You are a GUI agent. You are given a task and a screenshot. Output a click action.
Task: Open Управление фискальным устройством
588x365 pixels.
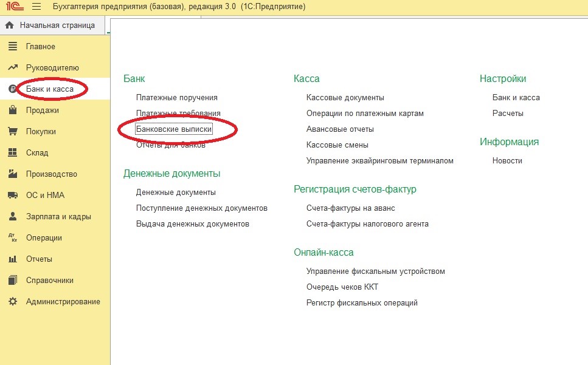(376, 271)
